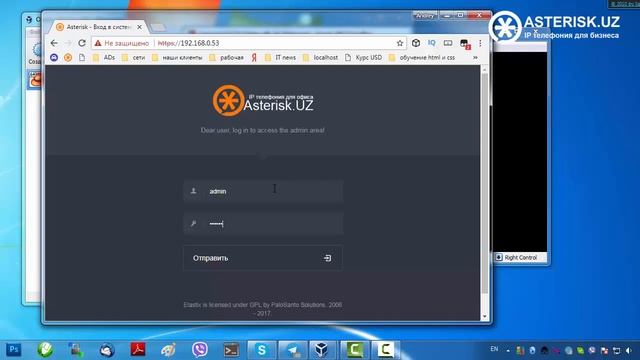Submit the login with 'Отправить' button

[x=263, y=258]
